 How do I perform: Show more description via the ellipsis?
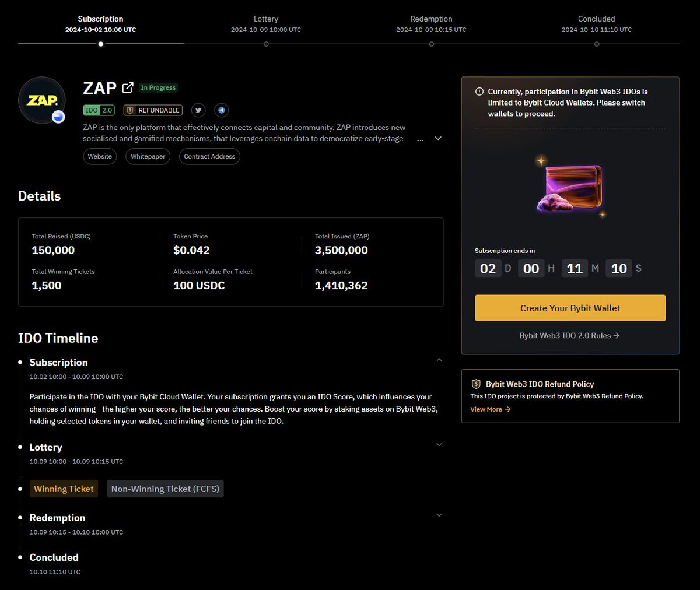[421, 140]
